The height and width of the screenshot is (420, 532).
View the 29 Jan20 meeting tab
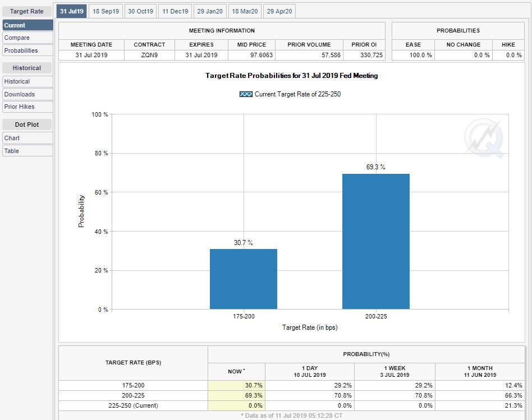pos(210,11)
